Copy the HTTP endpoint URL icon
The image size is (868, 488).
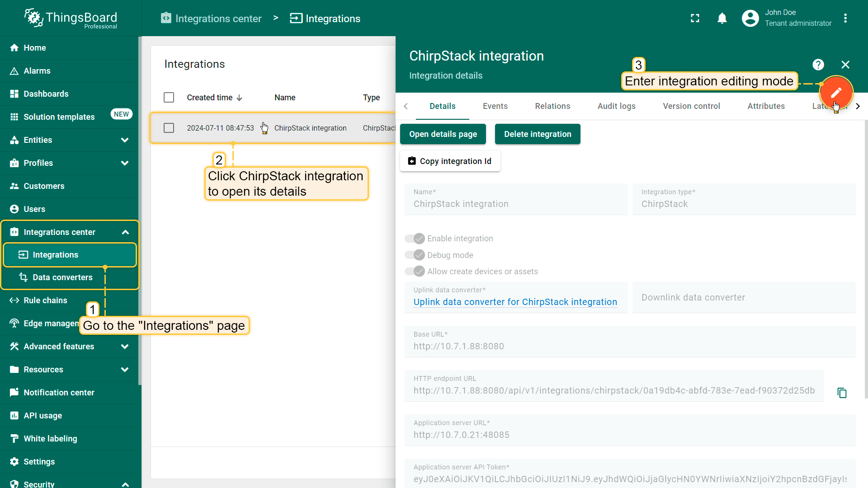coord(842,393)
